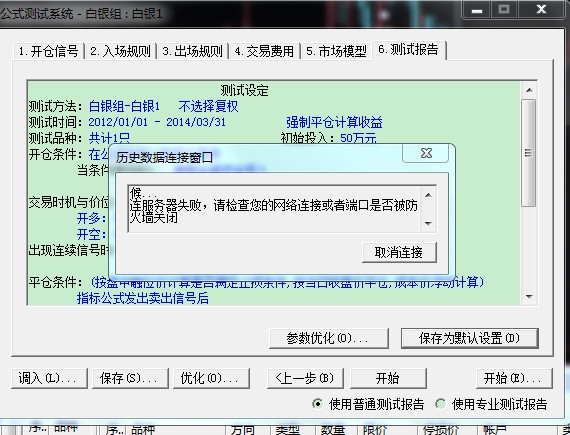Minimize the 公式测试系统 window
The image size is (570, 435).
click(x=477, y=10)
